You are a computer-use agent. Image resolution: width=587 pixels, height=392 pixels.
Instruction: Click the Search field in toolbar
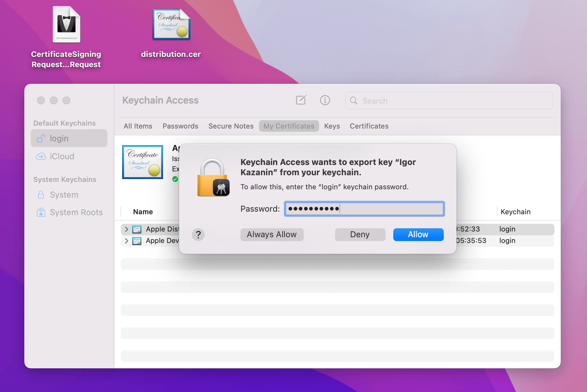tap(449, 101)
